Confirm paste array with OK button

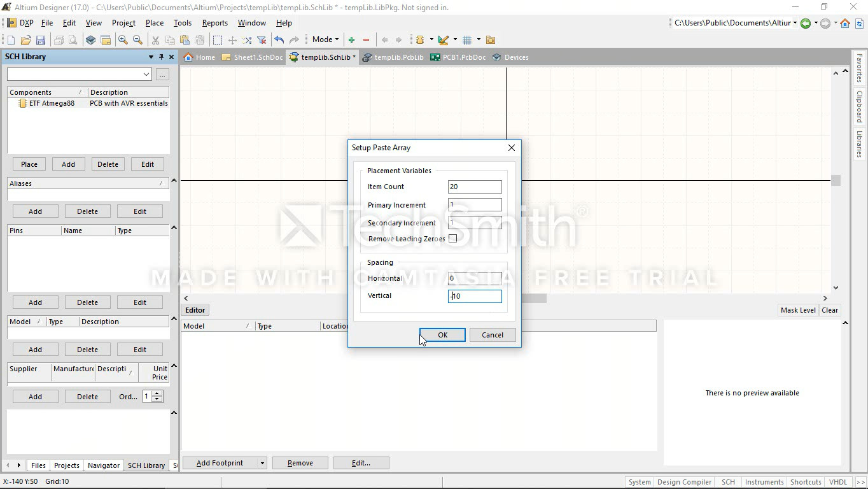[x=442, y=335]
